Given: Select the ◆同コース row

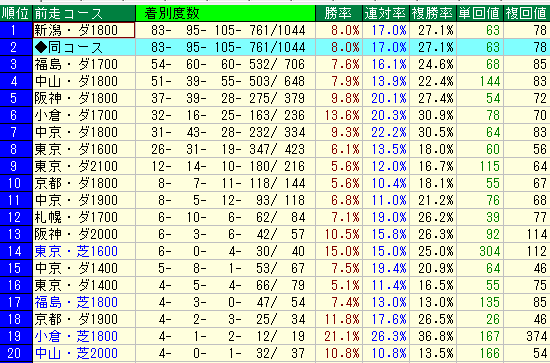Looking at the screenshot, I should click(x=275, y=47).
